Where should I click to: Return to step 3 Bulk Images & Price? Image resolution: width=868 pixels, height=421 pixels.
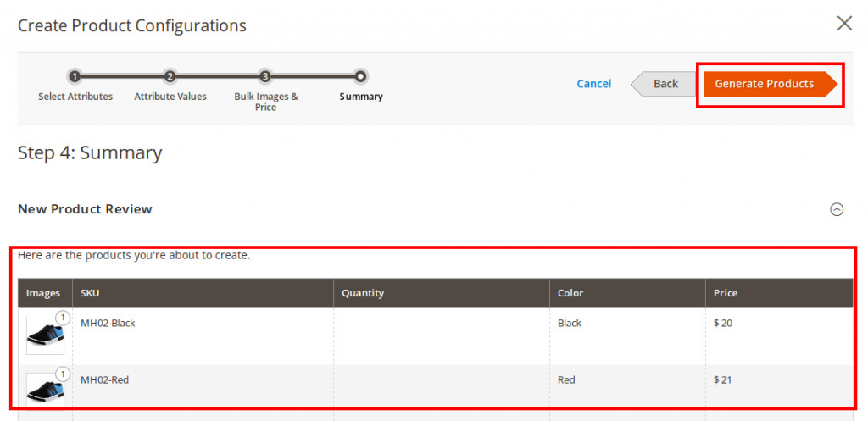pos(265,76)
